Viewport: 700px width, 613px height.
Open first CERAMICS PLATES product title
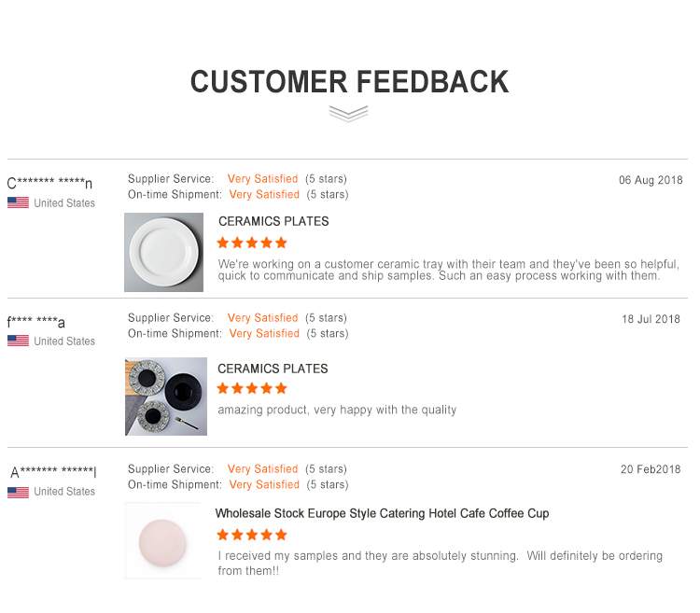click(x=273, y=221)
